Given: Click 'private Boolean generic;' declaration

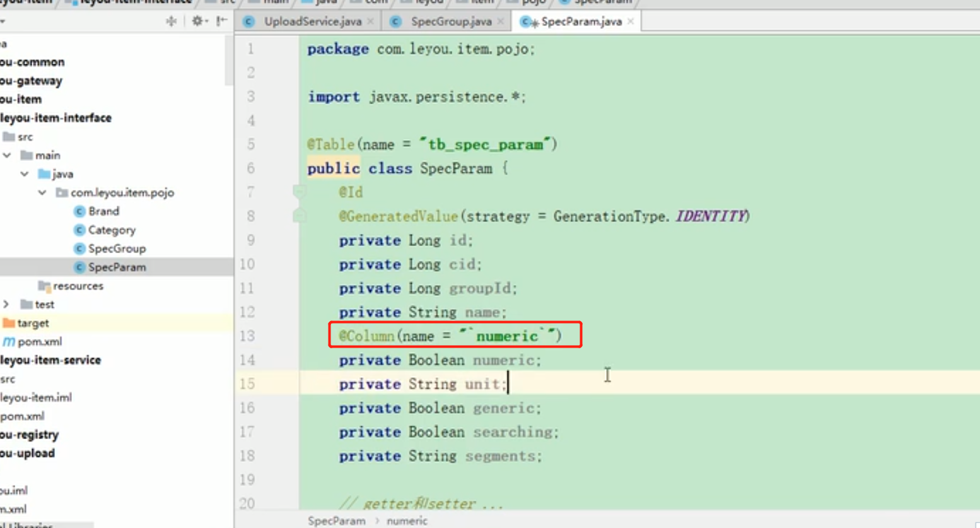Looking at the screenshot, I should click(440, 408).
